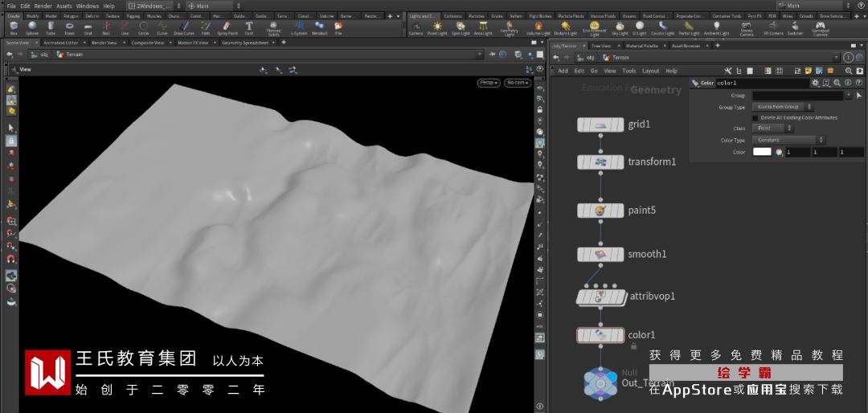Viewport: 868px width, 413px height.
Task: Add a Point Light from the shelf
Action: point(437,28)
